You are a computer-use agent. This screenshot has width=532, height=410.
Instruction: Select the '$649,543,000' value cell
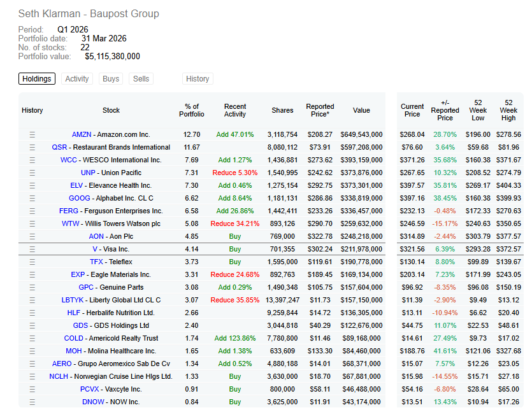[x=361, y=134]
